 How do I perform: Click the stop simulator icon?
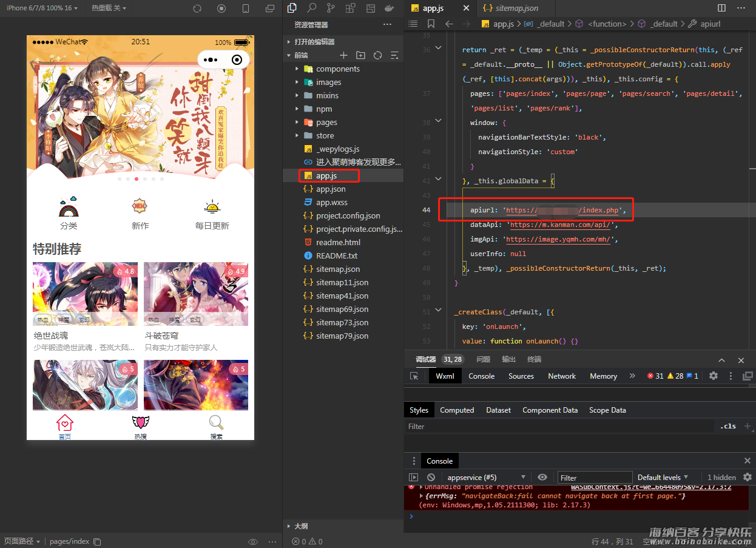[x=221, y=8]
